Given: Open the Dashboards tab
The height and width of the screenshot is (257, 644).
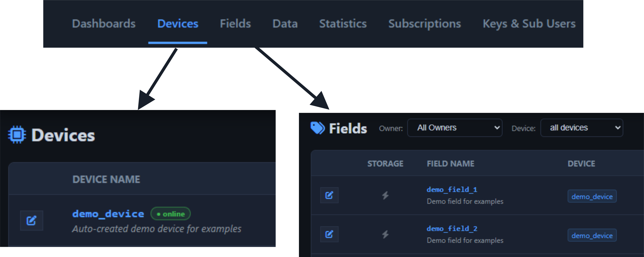Looking at the screenshot, I should [x=104, y=24].
